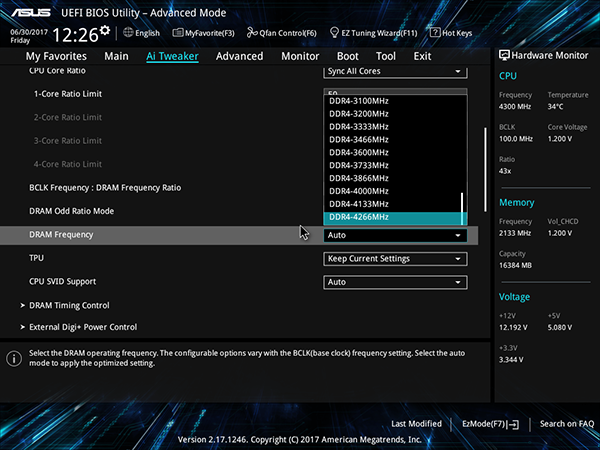The height and width of the screenshot is (450, 600).
Task: Choose highlighted DDR4-4266MHz option
Action: click(x=392, y=217)
